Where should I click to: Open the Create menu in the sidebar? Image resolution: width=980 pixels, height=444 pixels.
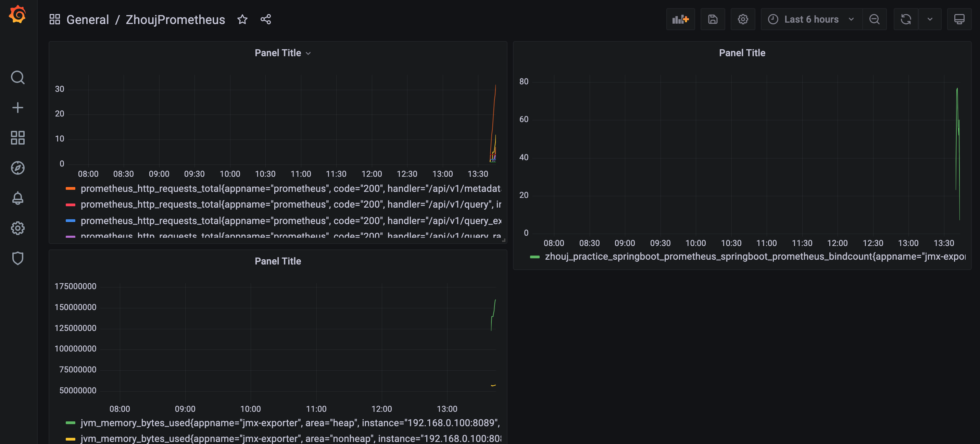(x=17, y=107)
